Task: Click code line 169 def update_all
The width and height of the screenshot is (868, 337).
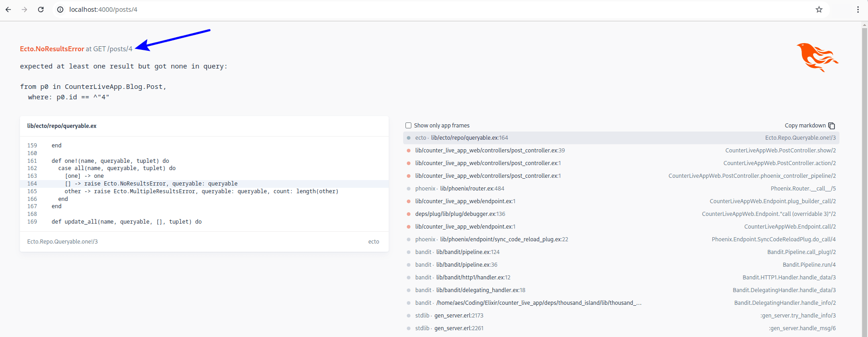Action: pyautogui.click(x=126, y=222)
